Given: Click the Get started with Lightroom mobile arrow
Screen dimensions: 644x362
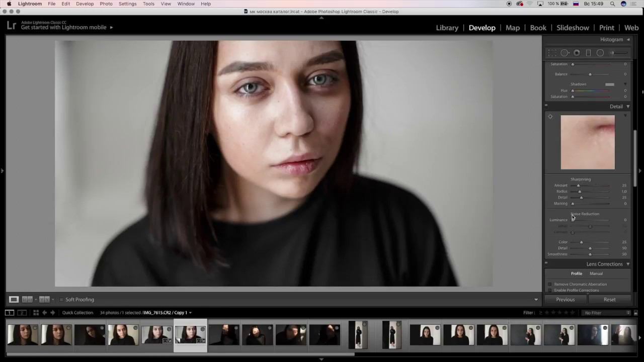Looking at the screenshot, I should 111,28.
